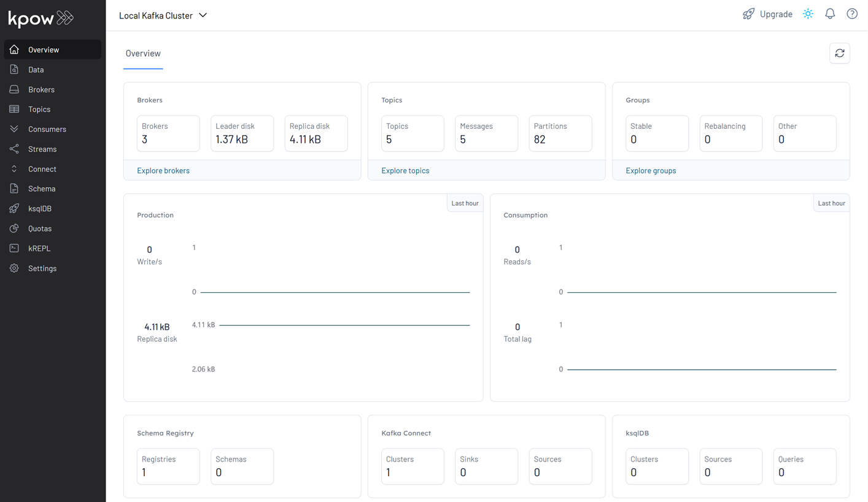Screen dimensions: 868x502
Task: Click the kpow logo
Action: click(41, 18)
